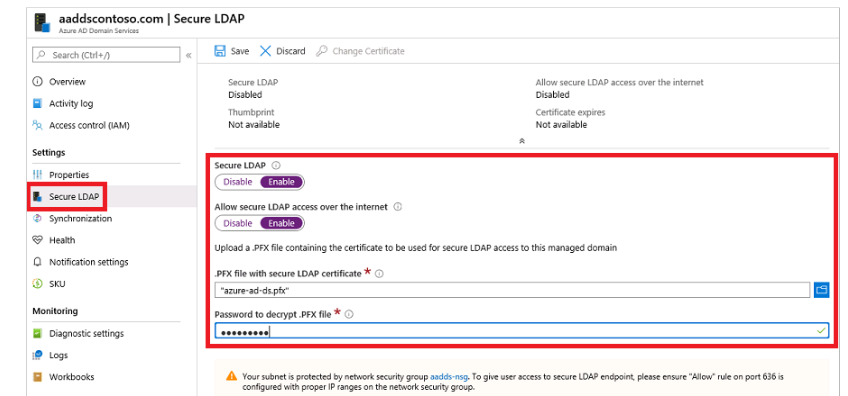848x396 pixels.
Task: Open Notification settings page
Action: pyautogui.click(x=89, y=262)
